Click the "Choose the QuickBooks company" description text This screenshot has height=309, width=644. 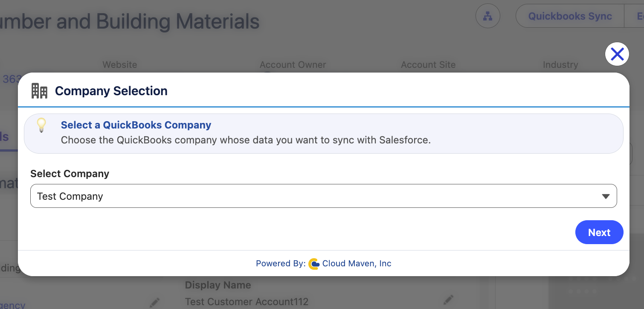[x=246, y=140]
